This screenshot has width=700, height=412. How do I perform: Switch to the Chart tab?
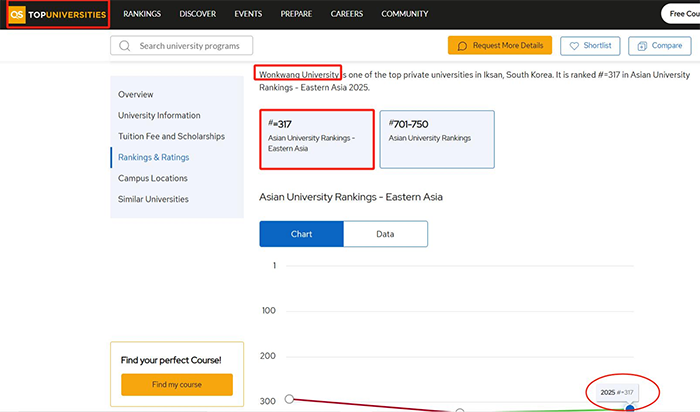tap(301, 234)
